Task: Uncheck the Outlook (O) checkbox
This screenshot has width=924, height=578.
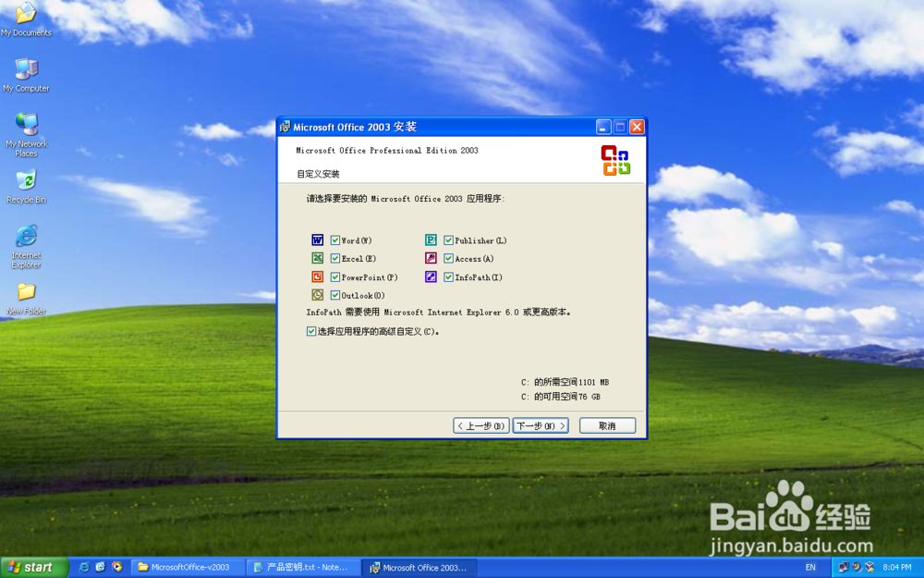Action: 335,296
